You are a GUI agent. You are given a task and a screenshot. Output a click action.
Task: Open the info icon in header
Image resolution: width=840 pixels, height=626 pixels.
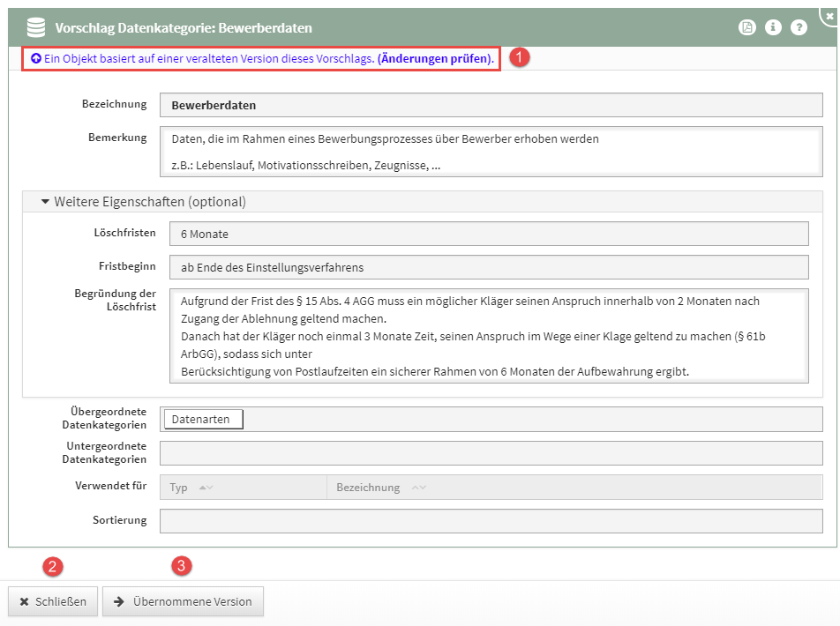pos(773,27)
